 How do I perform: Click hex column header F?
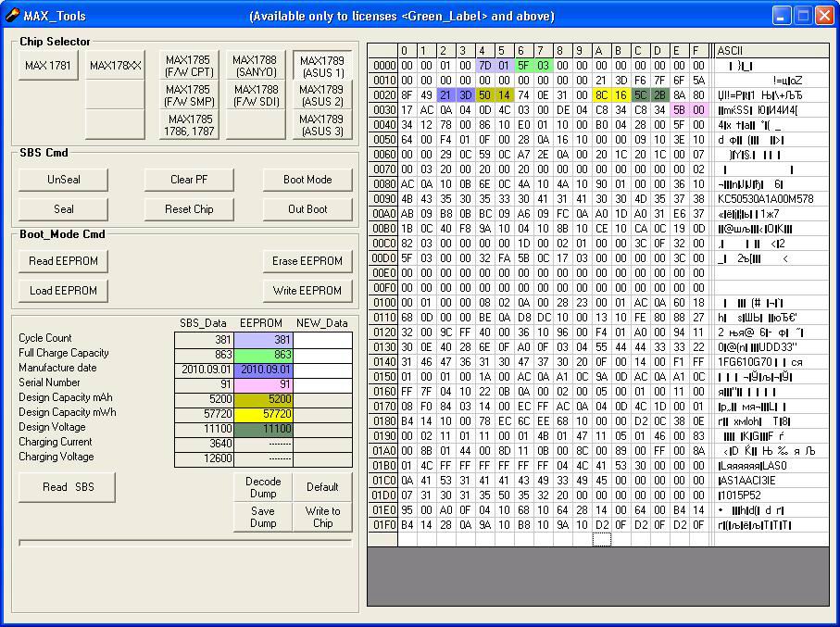(x=698, y=51)
